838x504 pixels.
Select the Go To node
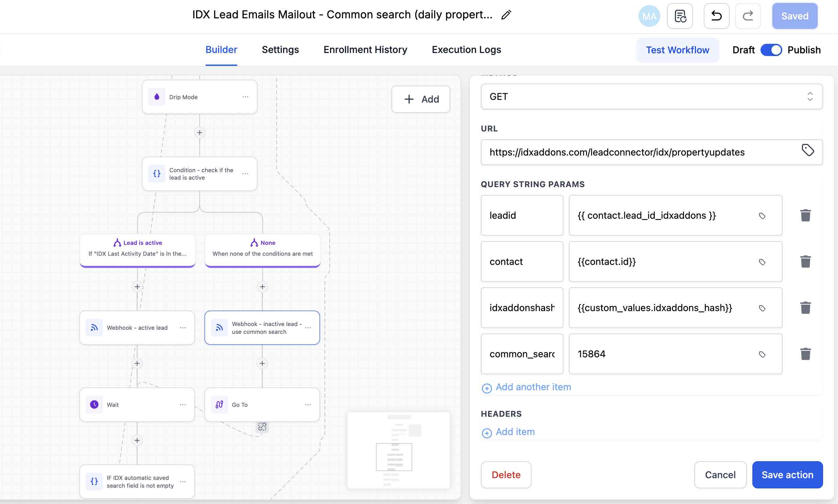click(262, 405)
